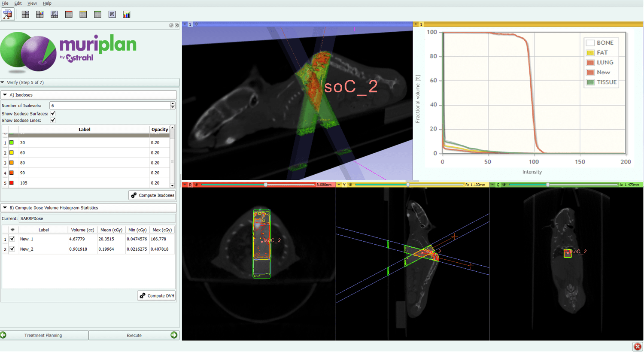644x352 pixels.
Task: Toggle visibility of the New_1 structure row
Action: (x=12, y=239)
